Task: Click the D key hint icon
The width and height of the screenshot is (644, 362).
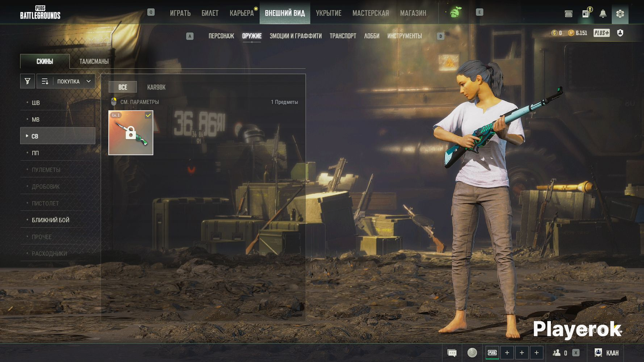Action: (x=440, y=36)
